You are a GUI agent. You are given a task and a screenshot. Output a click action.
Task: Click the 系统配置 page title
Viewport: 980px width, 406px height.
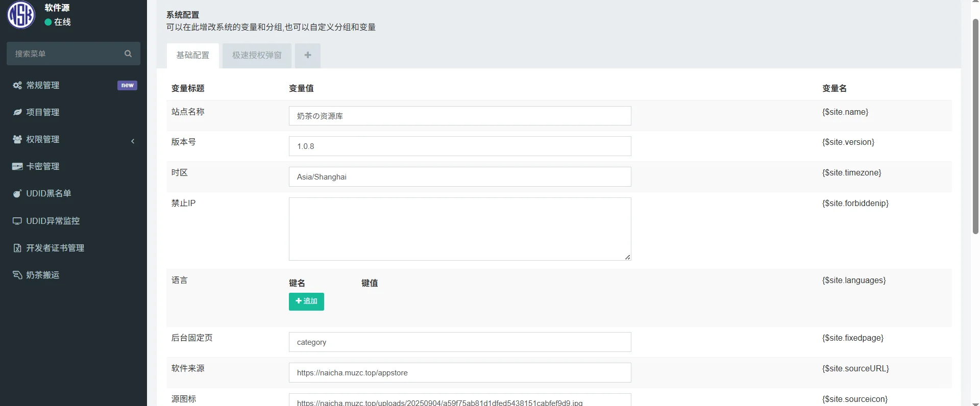click(x=183, y=15)
